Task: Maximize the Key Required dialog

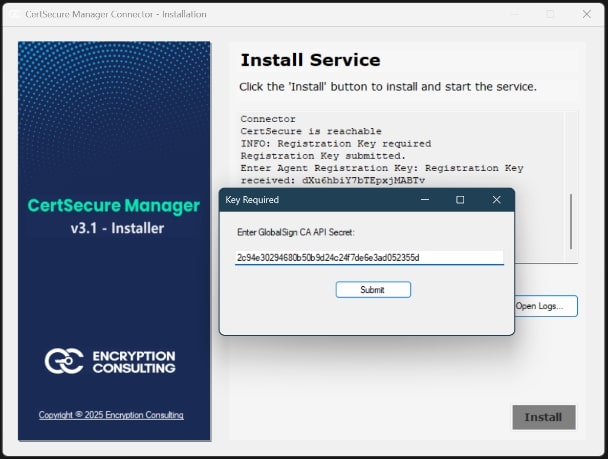Action: pos(460,200)
